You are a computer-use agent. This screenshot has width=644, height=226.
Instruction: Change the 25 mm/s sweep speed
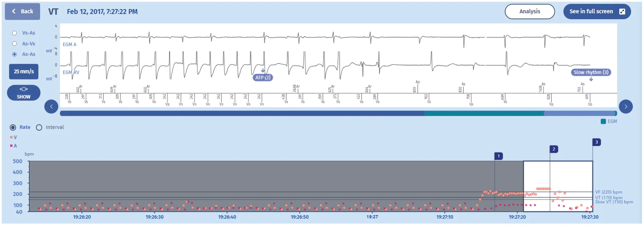24,71
